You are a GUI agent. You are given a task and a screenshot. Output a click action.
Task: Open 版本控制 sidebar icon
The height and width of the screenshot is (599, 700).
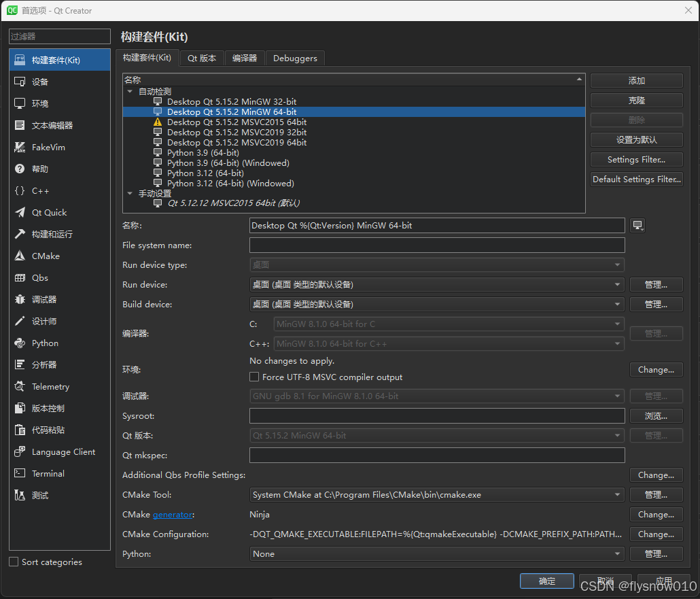[x=20, y=408]
